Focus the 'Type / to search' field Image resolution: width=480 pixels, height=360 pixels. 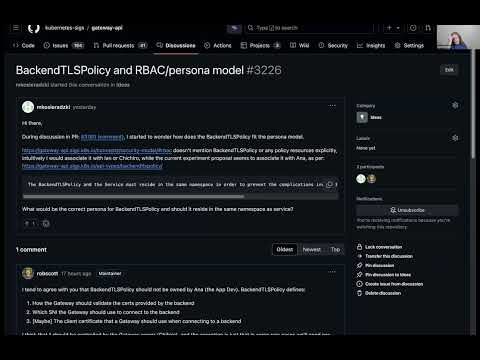coord(310,28)
